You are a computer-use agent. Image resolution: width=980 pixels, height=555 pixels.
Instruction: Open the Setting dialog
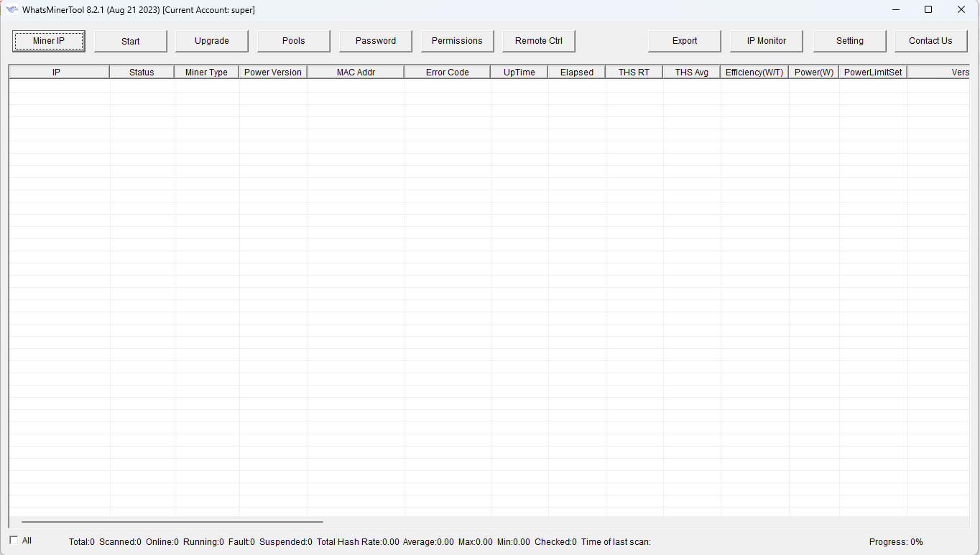point(850,41)
